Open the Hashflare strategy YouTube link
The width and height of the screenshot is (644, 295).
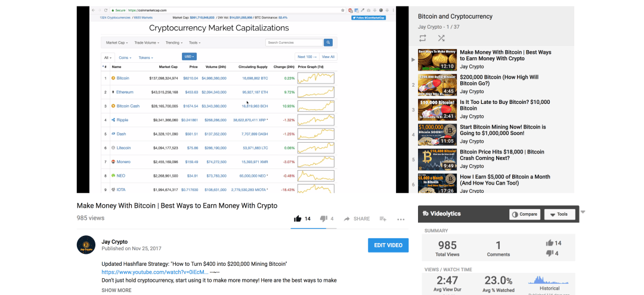[155, 272]
